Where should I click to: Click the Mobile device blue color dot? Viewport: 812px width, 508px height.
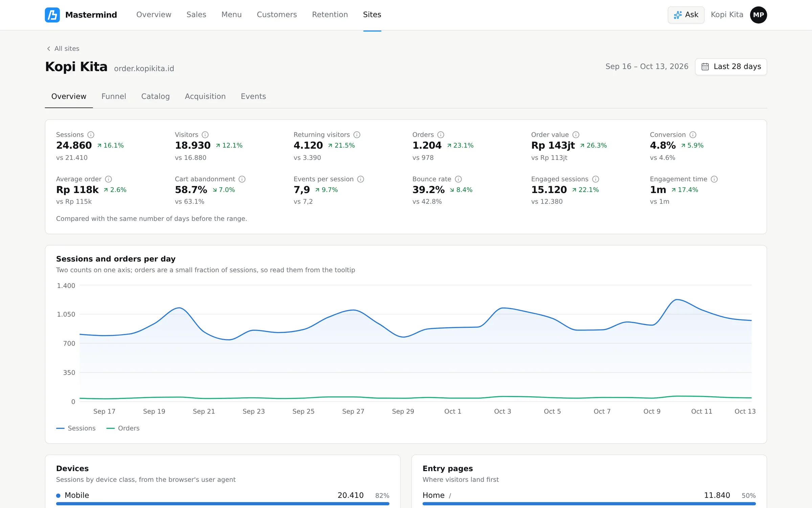[x=58, y=495]
